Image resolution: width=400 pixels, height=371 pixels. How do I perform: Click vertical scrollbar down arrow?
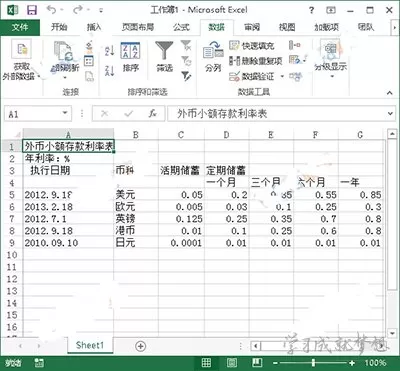tap(392, 333)
